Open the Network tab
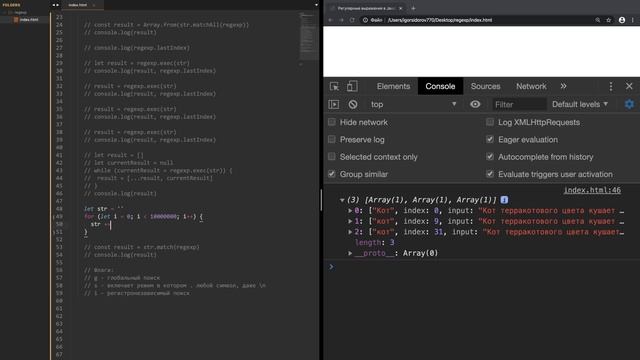Viewport: 640px width, 360px height. tap(531, 86)
